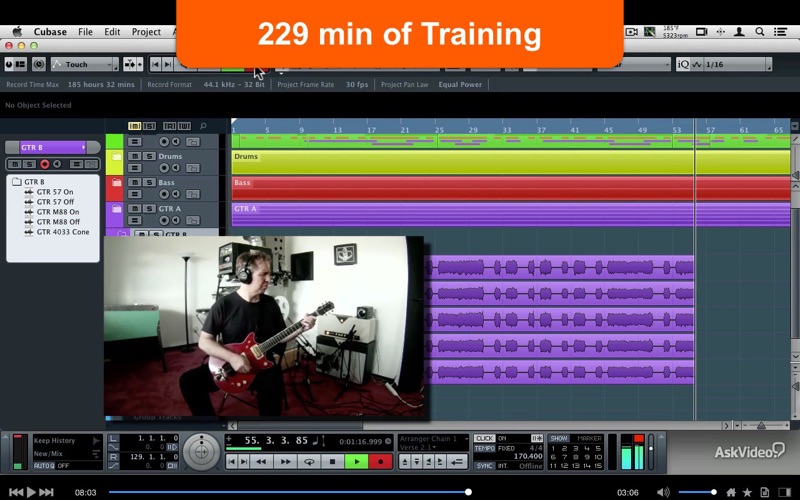This screenshot has height=500, width=800.
Task: Select GTR 4033 Cone in inspector list
Action: tap(63, 232)
